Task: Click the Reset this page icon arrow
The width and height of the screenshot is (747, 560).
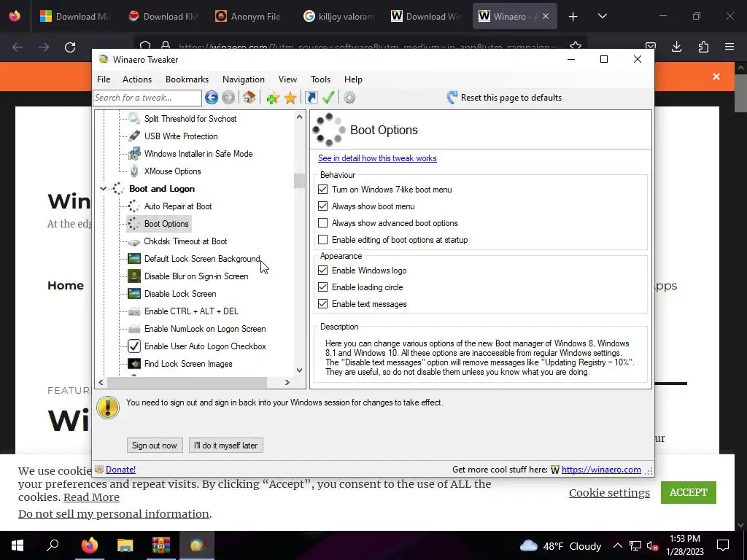Action: click(452, 98)
